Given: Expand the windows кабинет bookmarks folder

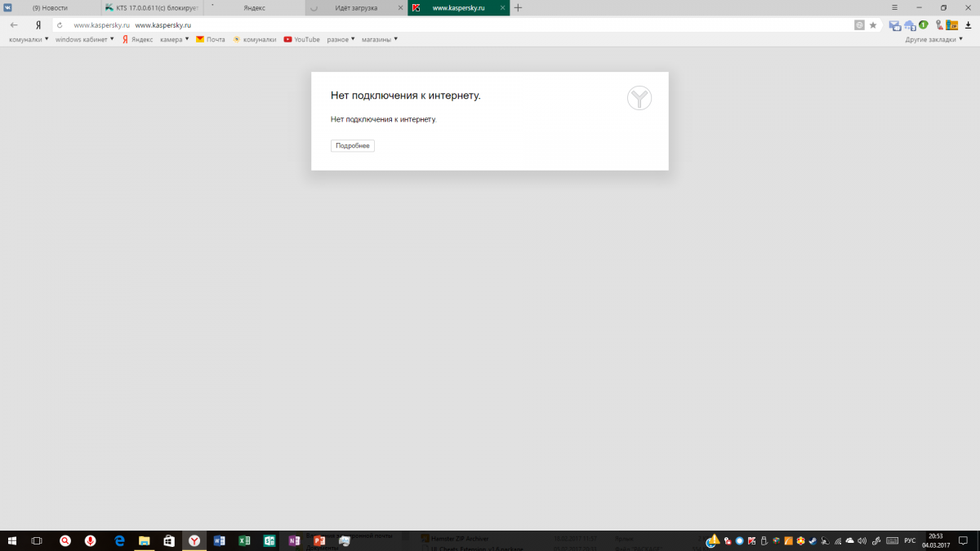Looking at the screenshot, I should point(85,39).
